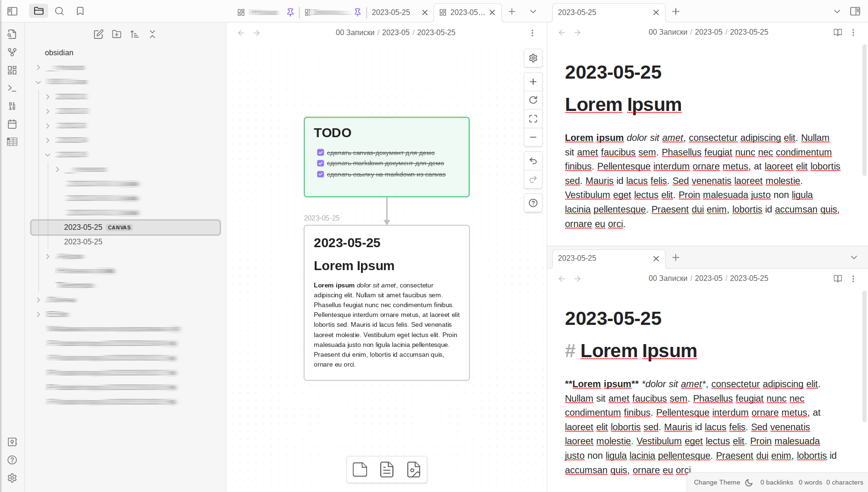868x492 pixels.
Task: Collapse the second top-level folder
Action: click(38, 82)
